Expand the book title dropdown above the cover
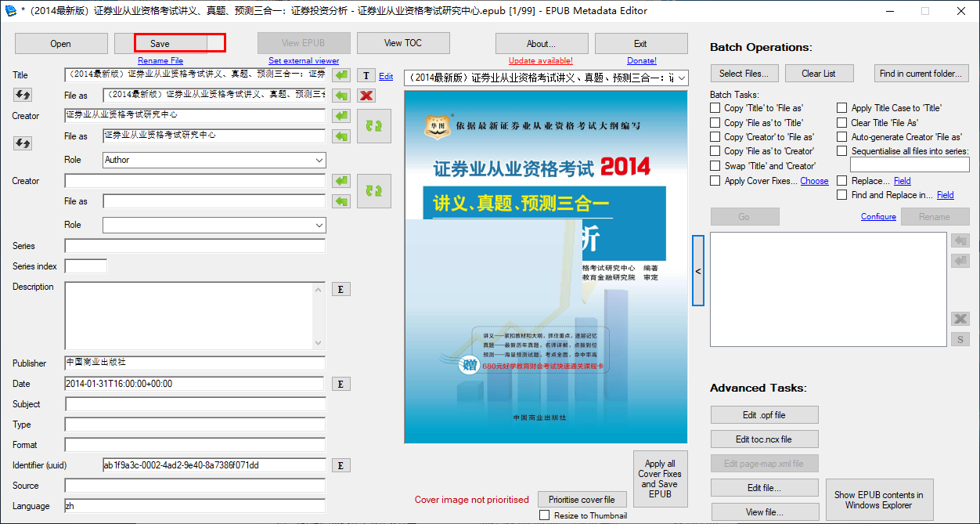 [546, 78]
